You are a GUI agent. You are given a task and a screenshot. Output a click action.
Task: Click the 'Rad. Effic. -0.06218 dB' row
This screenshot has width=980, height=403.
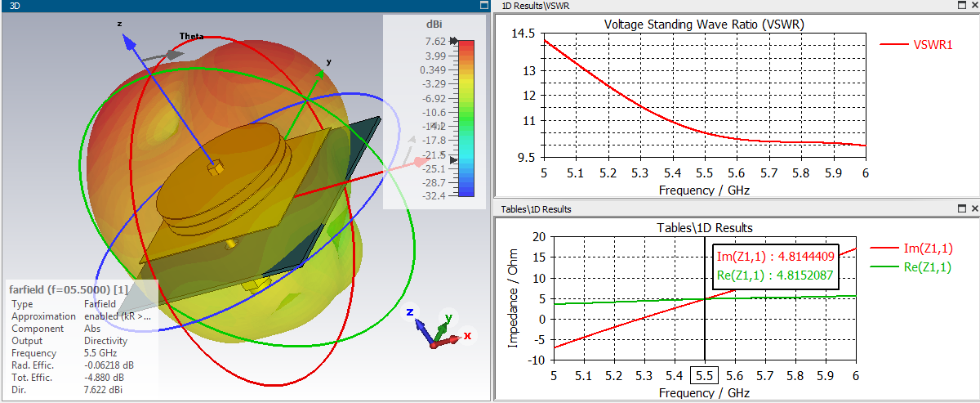click(x=71, y=367)
